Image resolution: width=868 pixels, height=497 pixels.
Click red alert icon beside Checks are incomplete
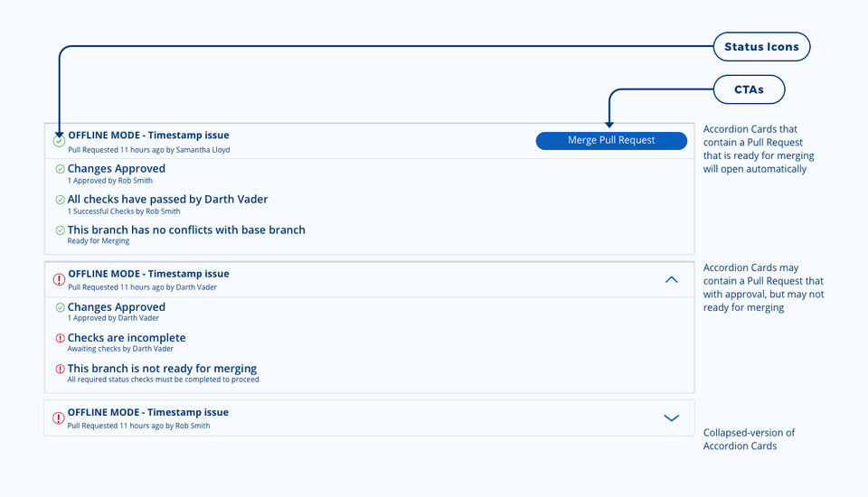click(60, 338)
